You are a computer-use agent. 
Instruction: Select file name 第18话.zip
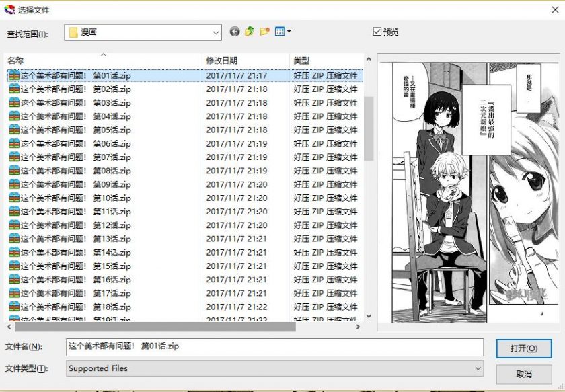(x=75, y=307)
